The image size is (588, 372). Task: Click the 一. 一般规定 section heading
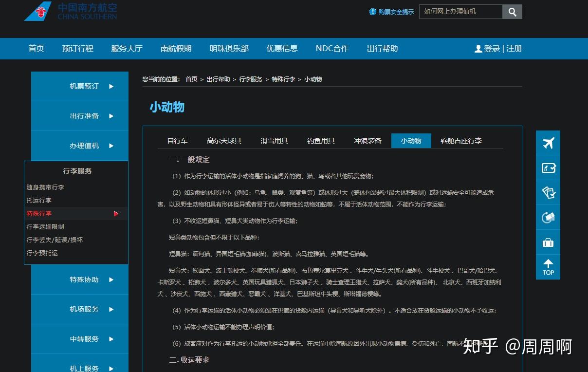pos(189,159)
